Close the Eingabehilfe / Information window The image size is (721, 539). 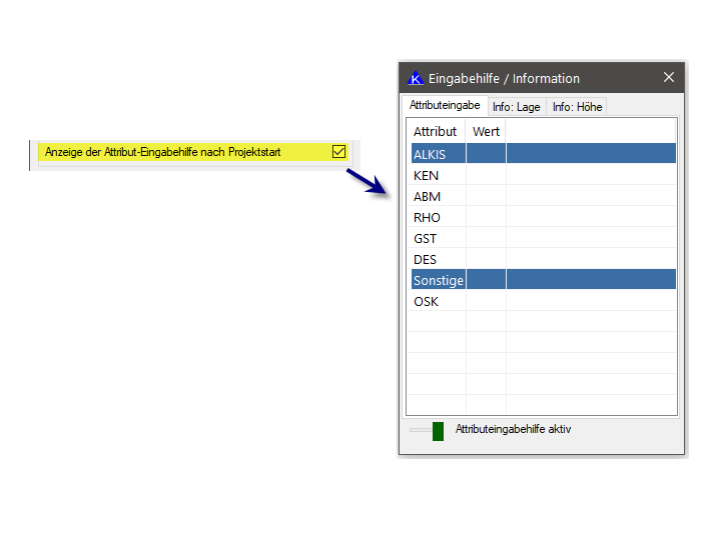point(669,77)
